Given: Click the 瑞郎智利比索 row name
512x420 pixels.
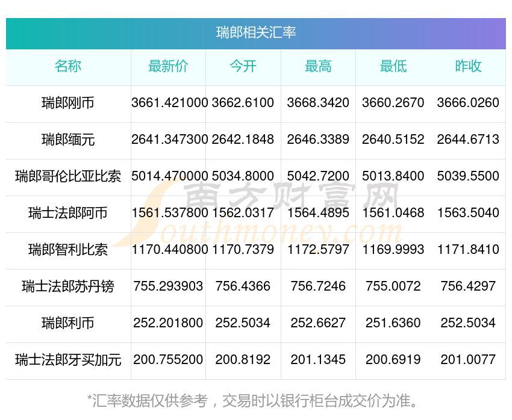Looking at the screenshot, I should point(68,250).
